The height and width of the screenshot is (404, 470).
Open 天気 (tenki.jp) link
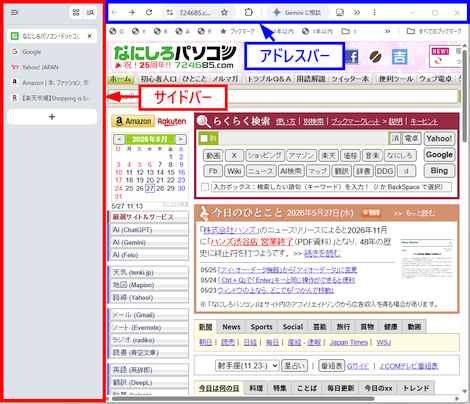coord(149,273)
